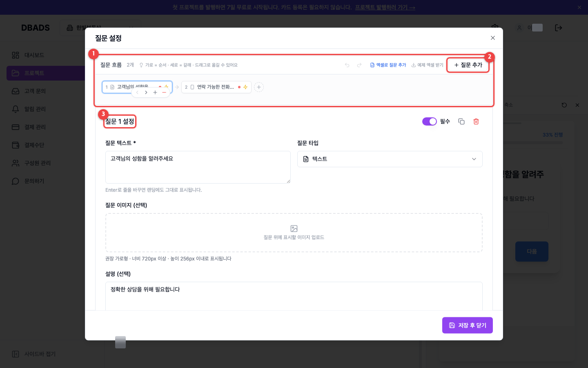Click the 설명 (선택) description text area
Image resolution: width=588 pixels, height=368 pixels.
(294, 296)
